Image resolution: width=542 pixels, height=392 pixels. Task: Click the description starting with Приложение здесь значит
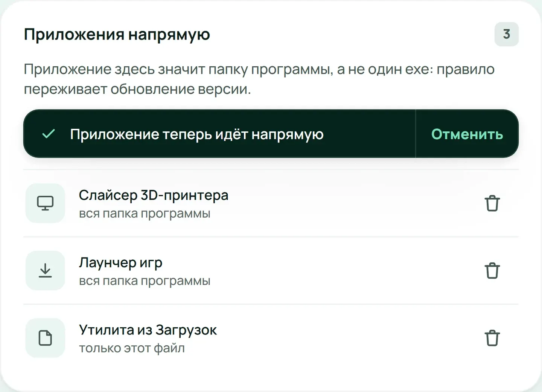(259, 79)
